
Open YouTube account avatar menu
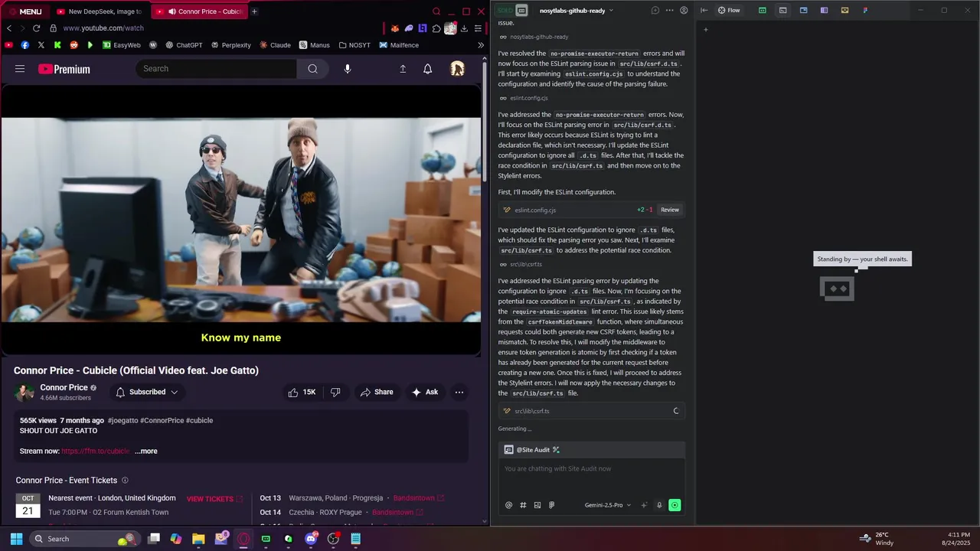[457, 69]
